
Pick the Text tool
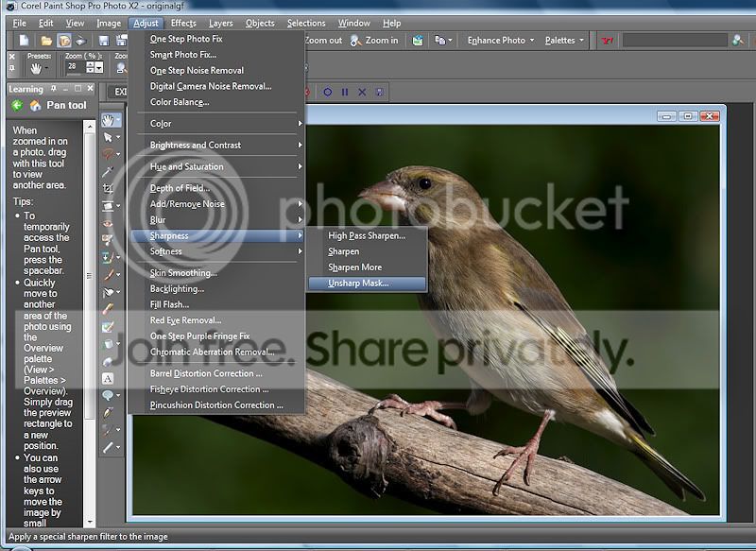click(x=109, y=378)
